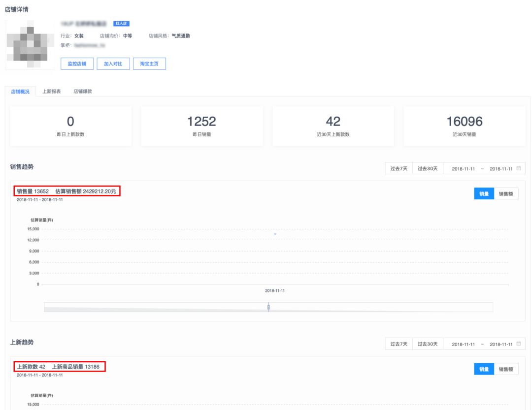Toggle 销售额 view in the 销售趋势 chart

click(x=506, y=193)
